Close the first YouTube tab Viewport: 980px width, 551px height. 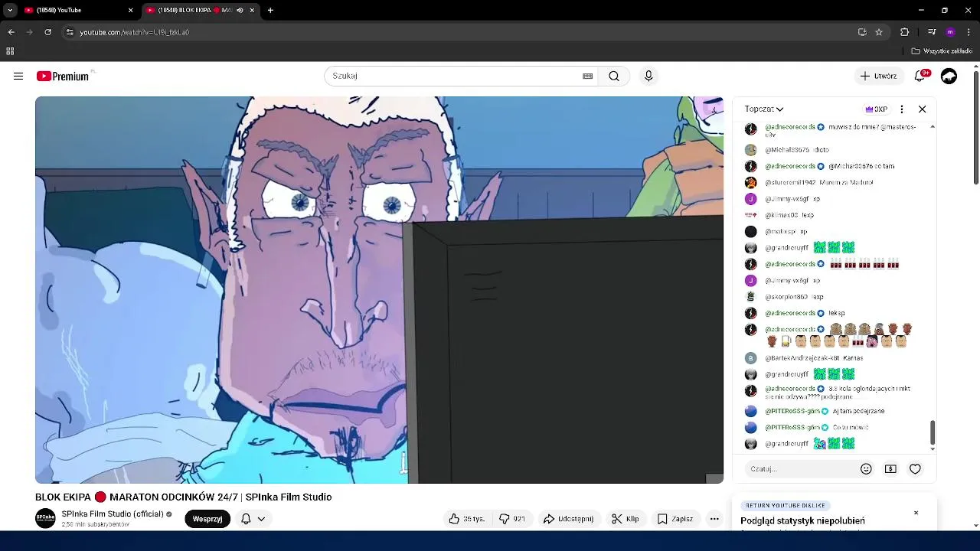click(x=130, y=10)
